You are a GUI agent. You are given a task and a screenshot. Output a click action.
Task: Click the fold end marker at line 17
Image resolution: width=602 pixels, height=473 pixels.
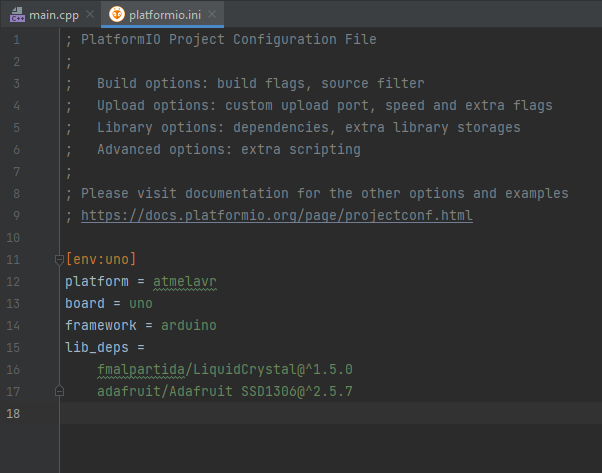[x=60, y=392]
